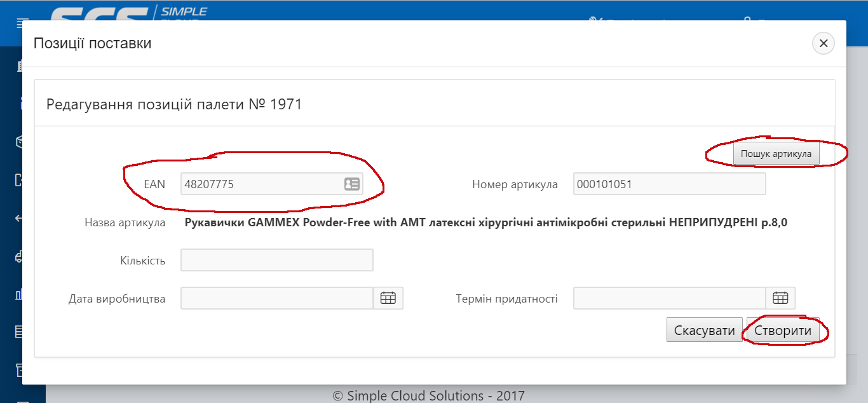Click the card icon inside EAN field
Image resolution: width=868 pixels, height=403 pixels.
point(352,184)
